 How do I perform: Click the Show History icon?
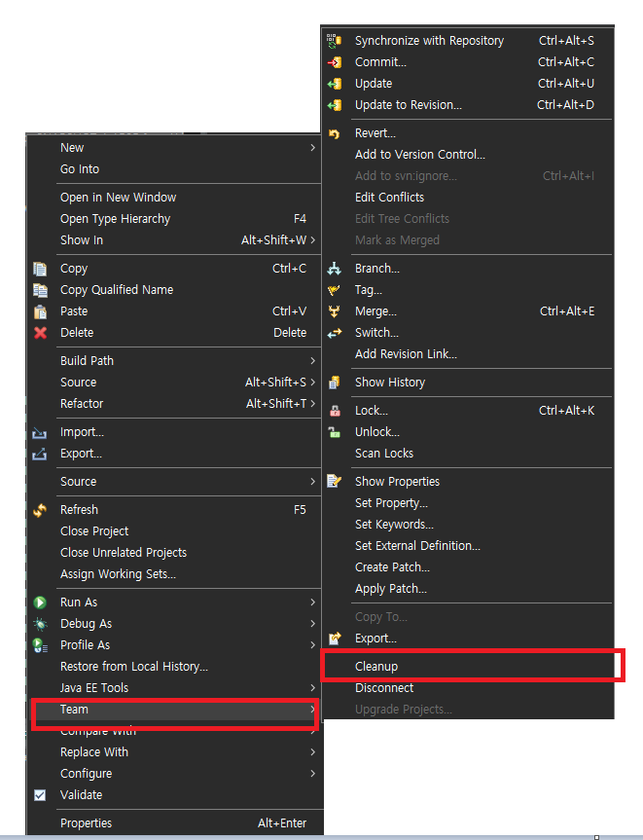[334, 383]
